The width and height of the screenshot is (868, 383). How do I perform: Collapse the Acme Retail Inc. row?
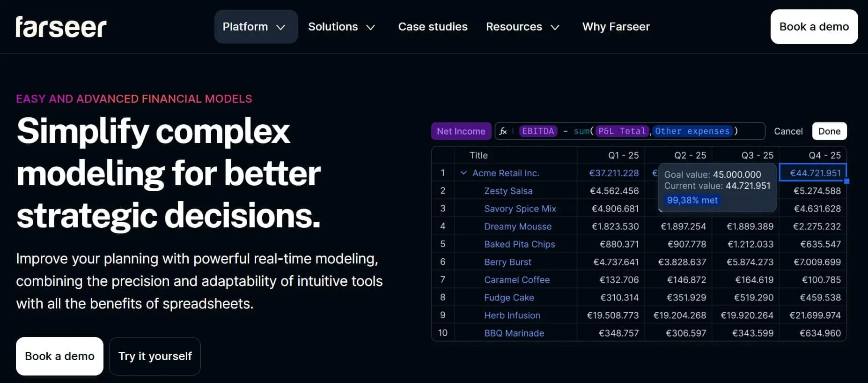click(463, 173)
